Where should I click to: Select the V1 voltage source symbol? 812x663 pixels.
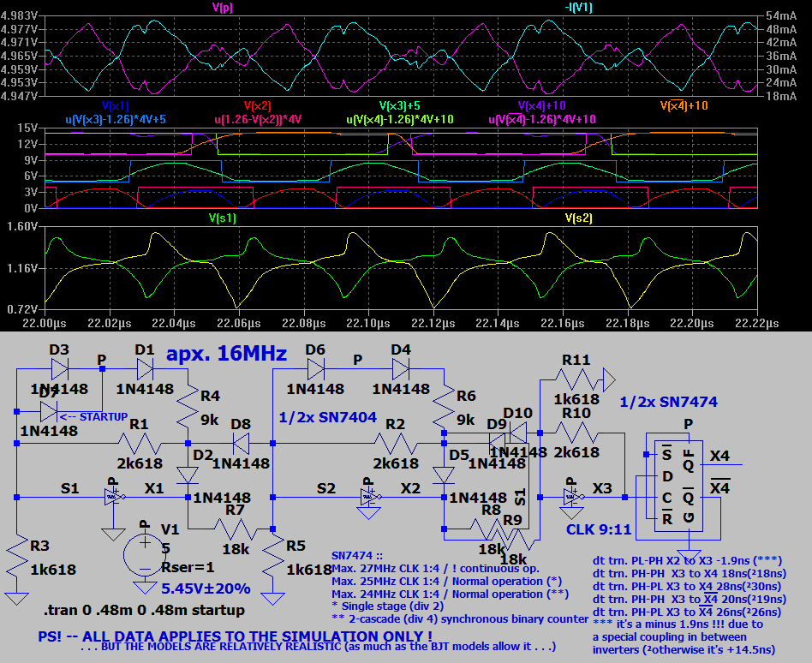click(x=145, y=552)
